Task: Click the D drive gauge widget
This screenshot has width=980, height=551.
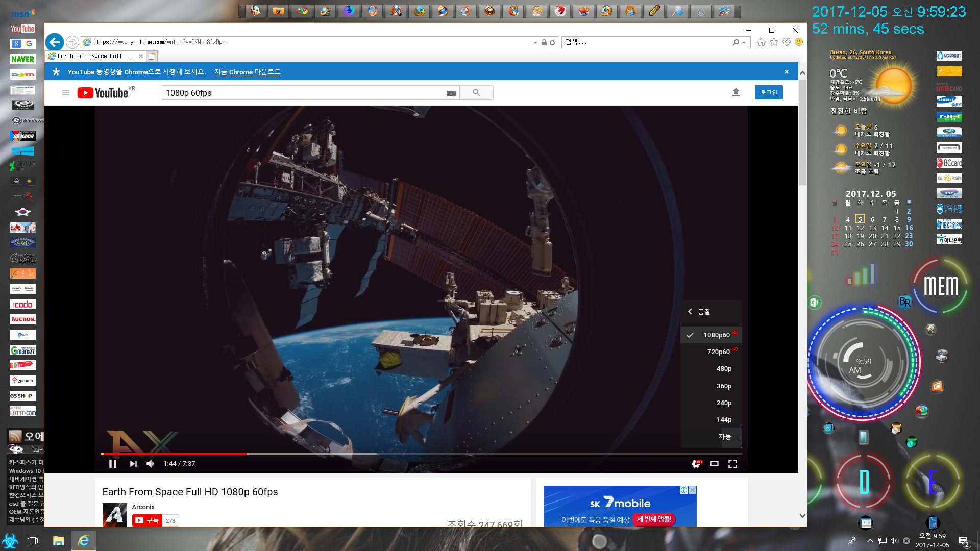Action: point(864,482)
